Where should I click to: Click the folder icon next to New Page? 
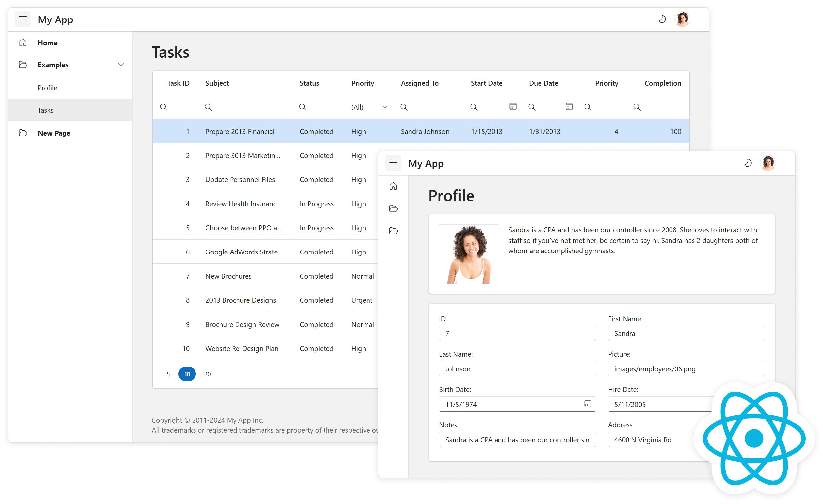pos(23,133)
